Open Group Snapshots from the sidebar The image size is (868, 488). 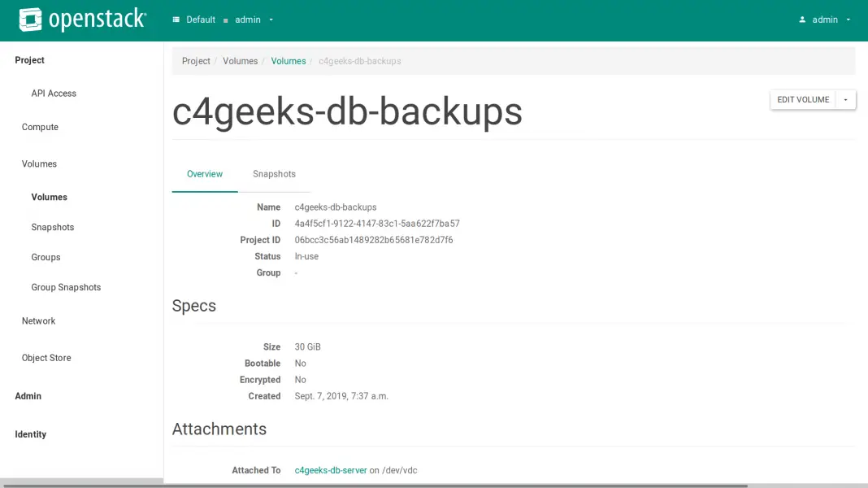pos(66,287)
